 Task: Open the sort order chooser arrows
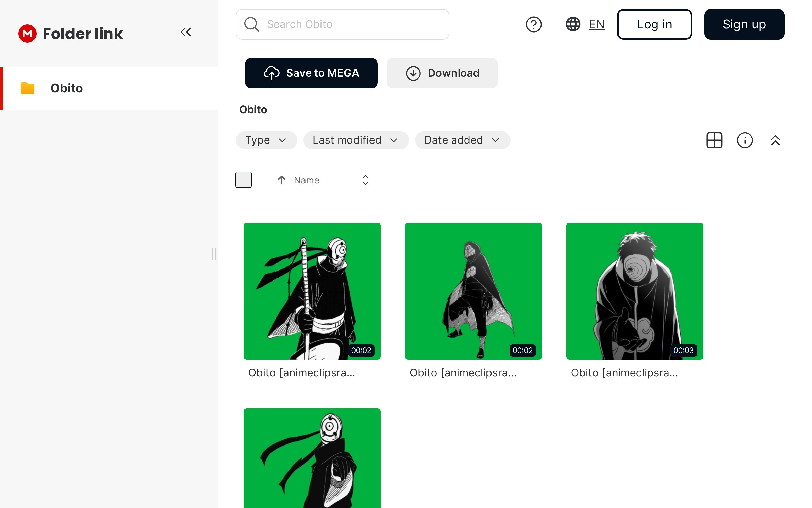pyautogui.click(x=366, y=180)
